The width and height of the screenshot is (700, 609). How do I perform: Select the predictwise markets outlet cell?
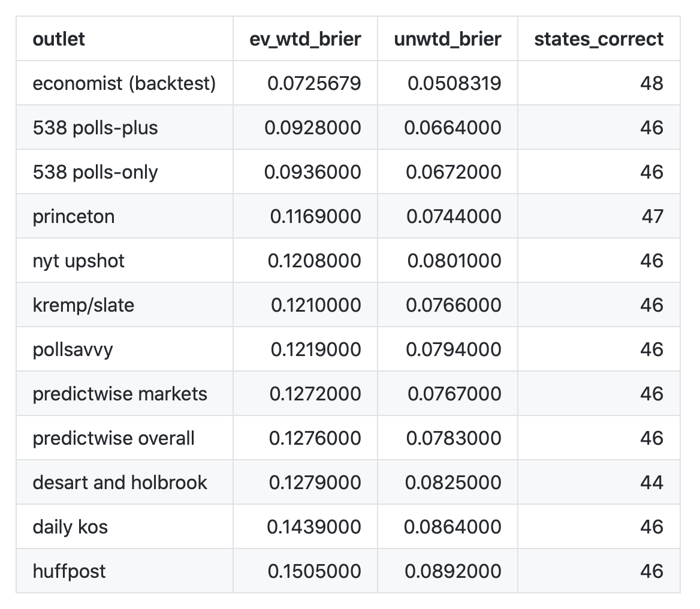(120, 394)
